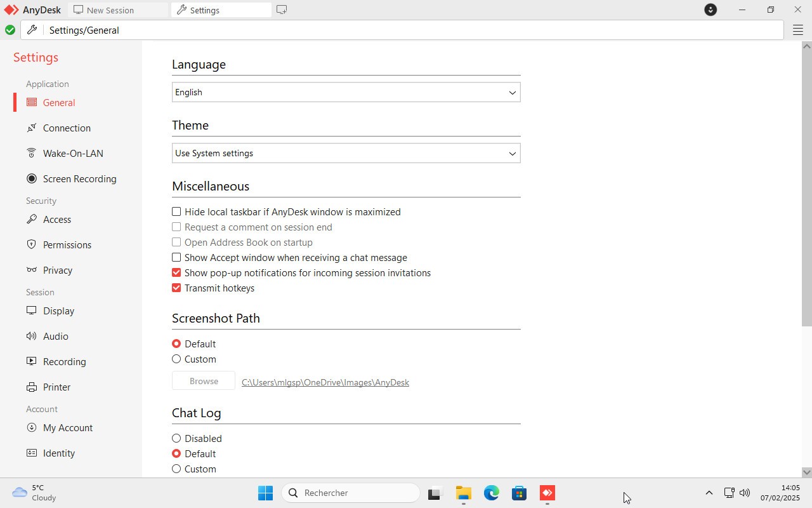The height and width of the screenshot is (508, 812).
Task: Click the Privacy glasses icon
Action: point(32,270)
